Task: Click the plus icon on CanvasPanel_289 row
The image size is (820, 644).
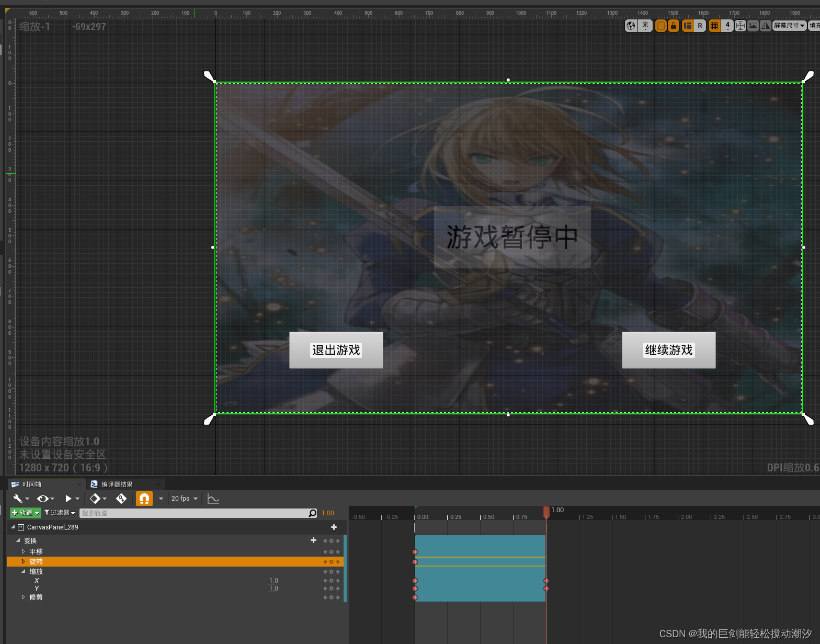Action: (334, 527)
